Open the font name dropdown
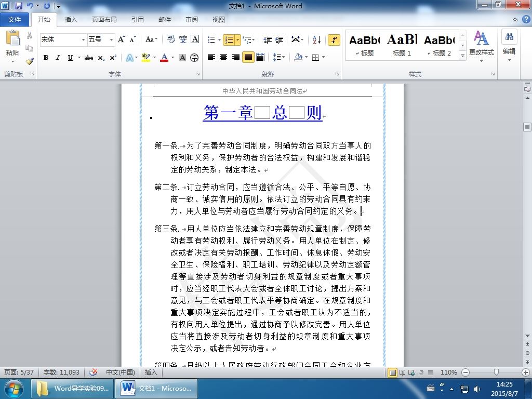Viewport: 532px width, 399px height. click(83, 39)
